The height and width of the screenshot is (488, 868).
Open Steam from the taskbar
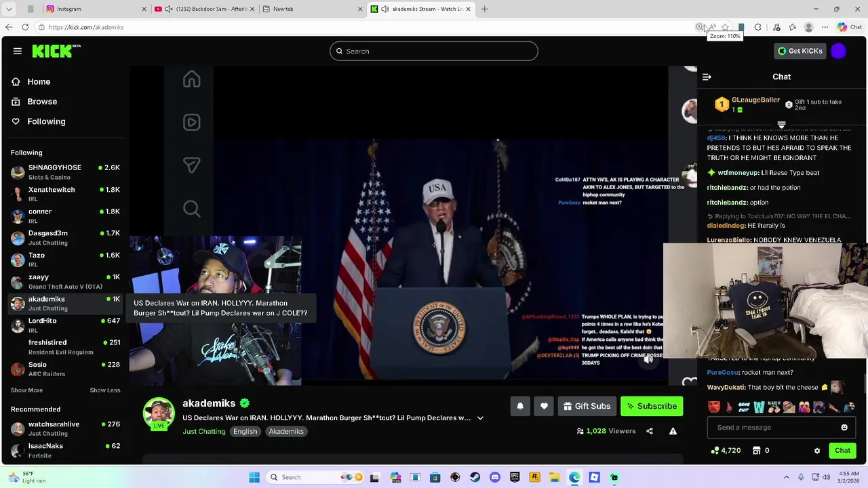point(475,477)
